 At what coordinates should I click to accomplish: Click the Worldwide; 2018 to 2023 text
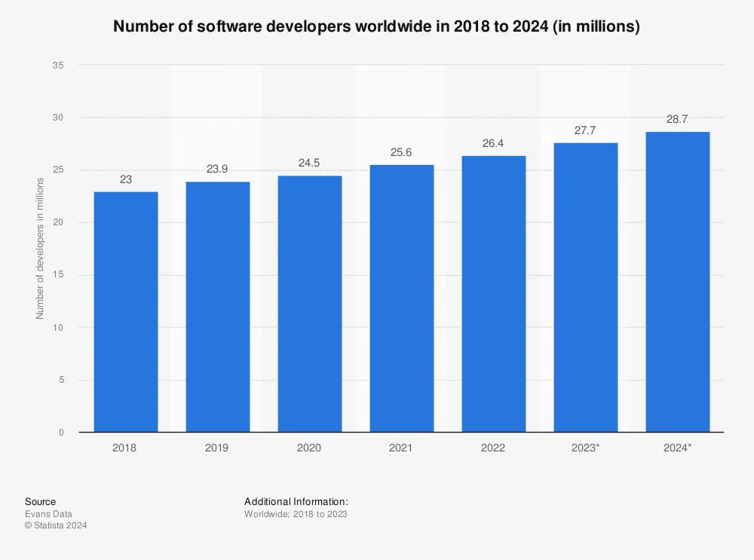tap(296, 514)
